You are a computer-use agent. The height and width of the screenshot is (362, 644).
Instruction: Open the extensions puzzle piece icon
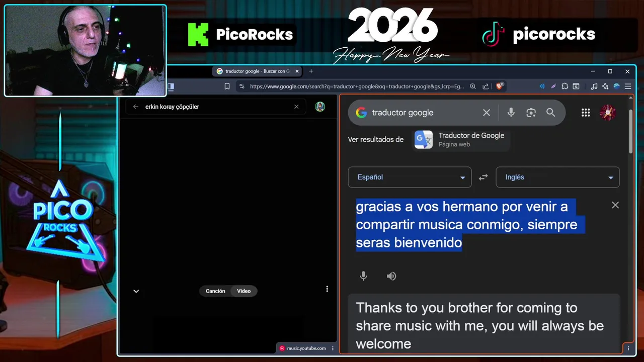tap(565, 86)
